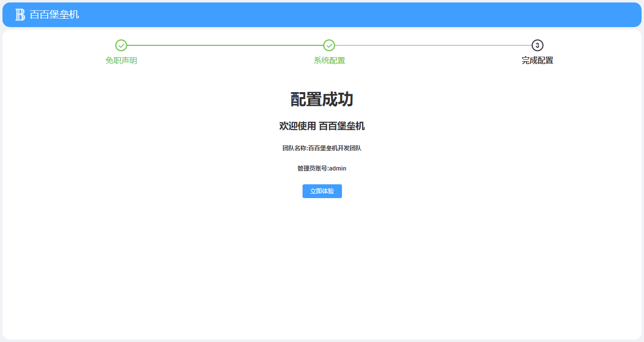Select the 系统配置 step label
This screenshot has height=342, width=644.
(329, 61)
